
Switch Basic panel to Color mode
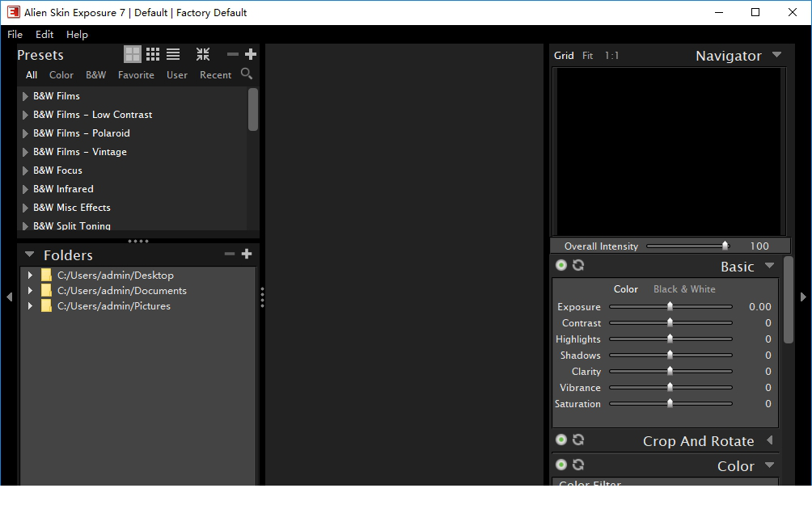(625, 289)
